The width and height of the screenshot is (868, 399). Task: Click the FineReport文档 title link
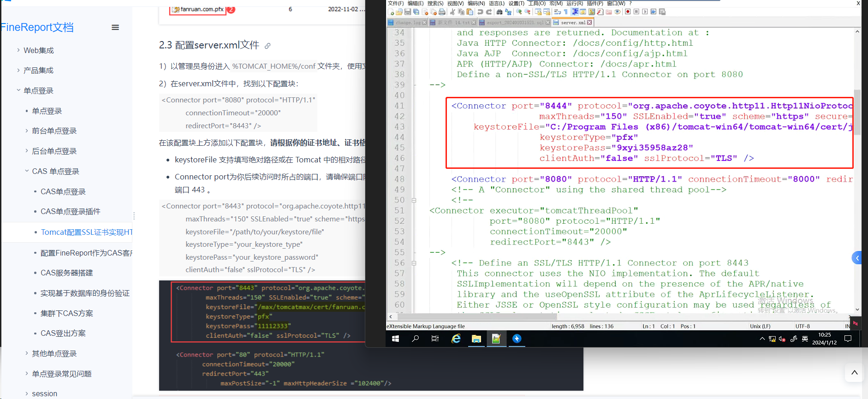coord(37,27)
